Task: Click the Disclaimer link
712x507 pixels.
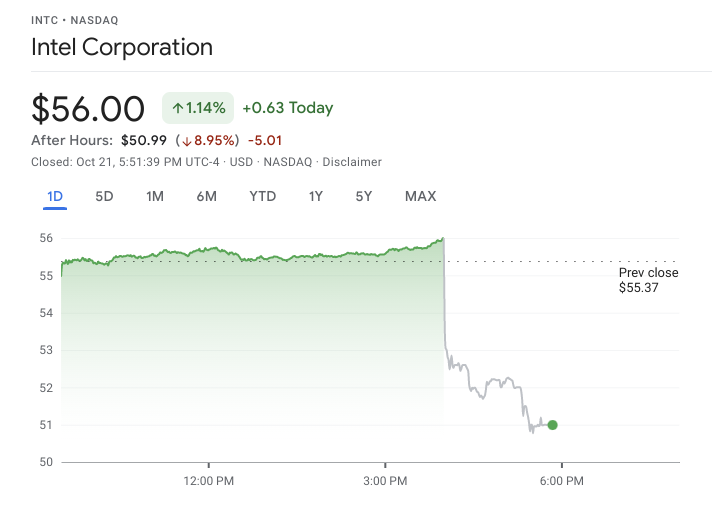Action: (352, 162)
